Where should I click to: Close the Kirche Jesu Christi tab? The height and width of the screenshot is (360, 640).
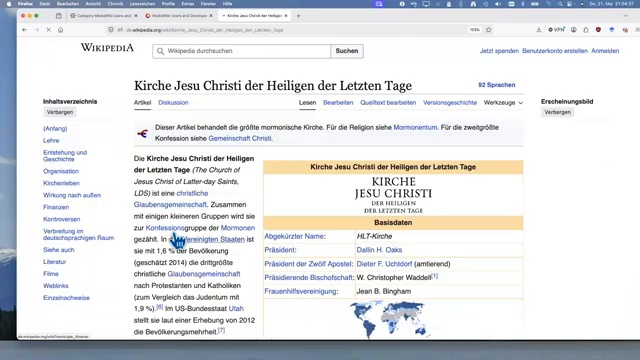point(286,16)
